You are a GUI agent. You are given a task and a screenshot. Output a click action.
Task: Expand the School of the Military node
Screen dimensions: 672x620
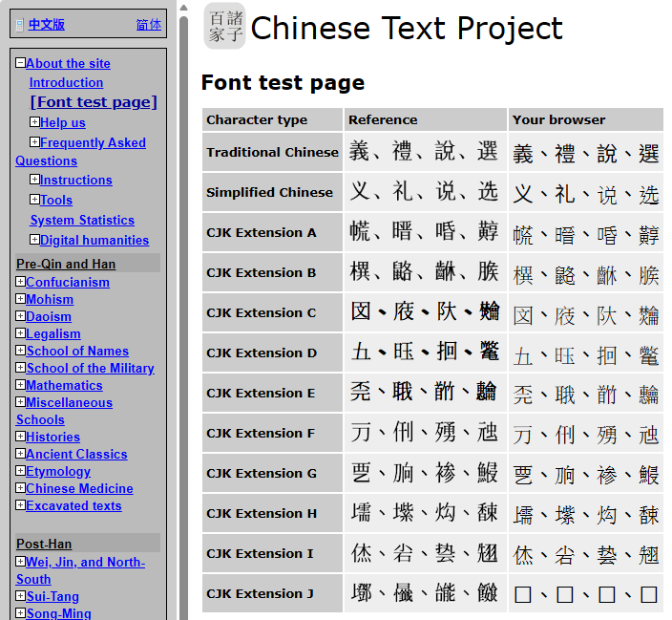20,367
